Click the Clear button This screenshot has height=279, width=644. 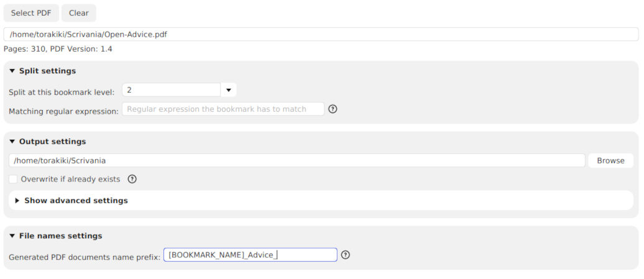(x=79, y=13)
